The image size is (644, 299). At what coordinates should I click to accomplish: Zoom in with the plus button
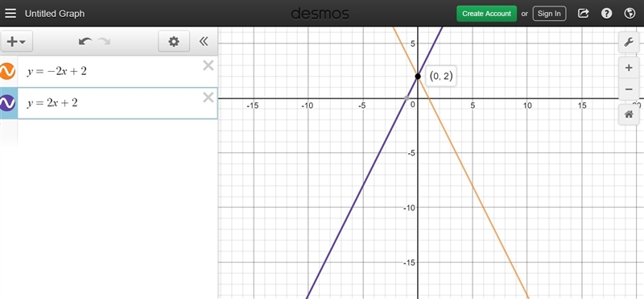pyautogui.click(x=629, y=68)
